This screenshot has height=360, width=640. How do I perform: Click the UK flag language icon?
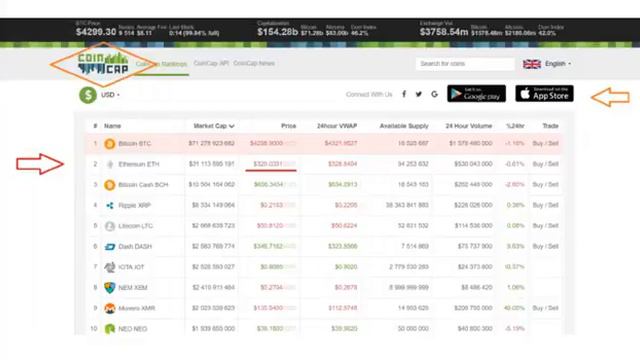pyautogui.click(x=532, y=64)
